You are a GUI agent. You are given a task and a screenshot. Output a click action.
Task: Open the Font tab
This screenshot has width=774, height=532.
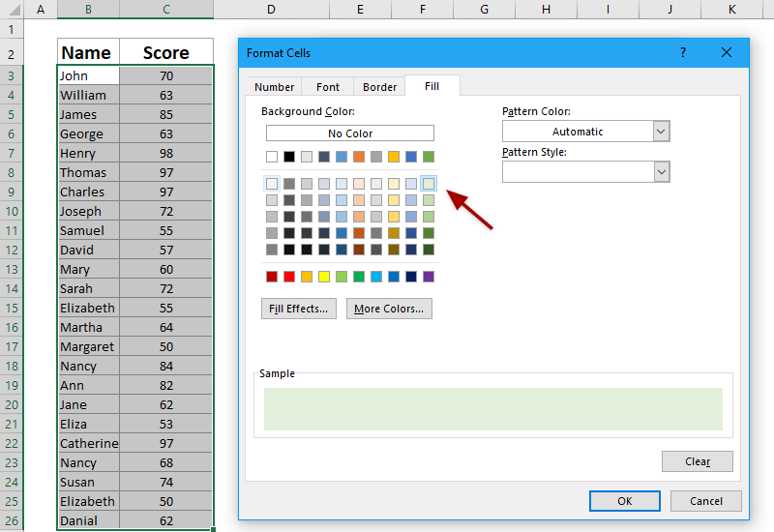(328, 87)
